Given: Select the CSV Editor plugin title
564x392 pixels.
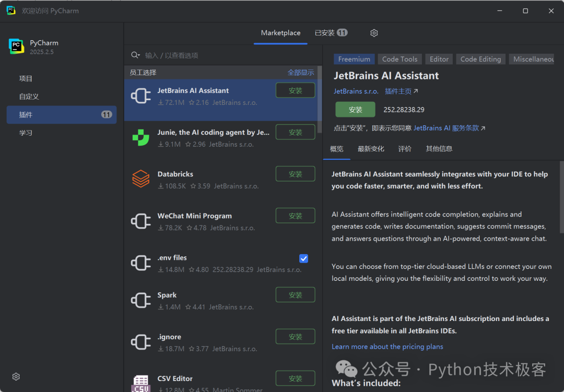Looking at the screenshot, I should [175, 379].
